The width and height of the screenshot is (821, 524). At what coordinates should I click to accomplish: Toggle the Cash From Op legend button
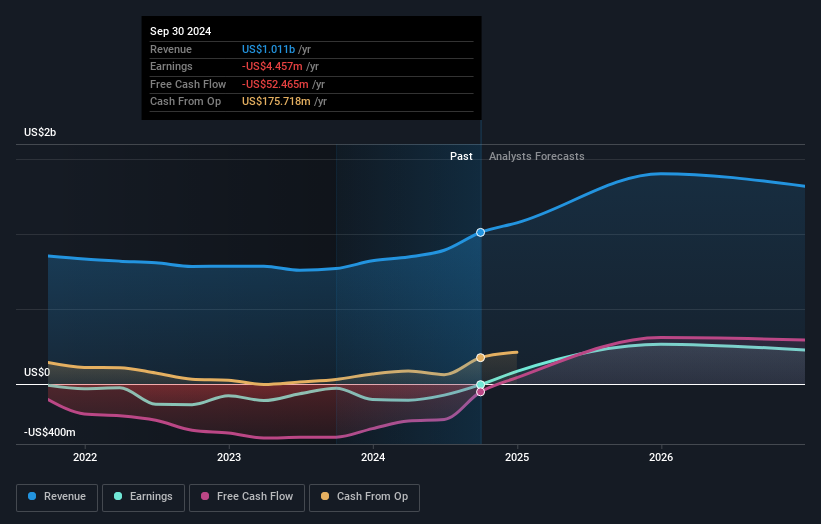click(x=364, y=497)
